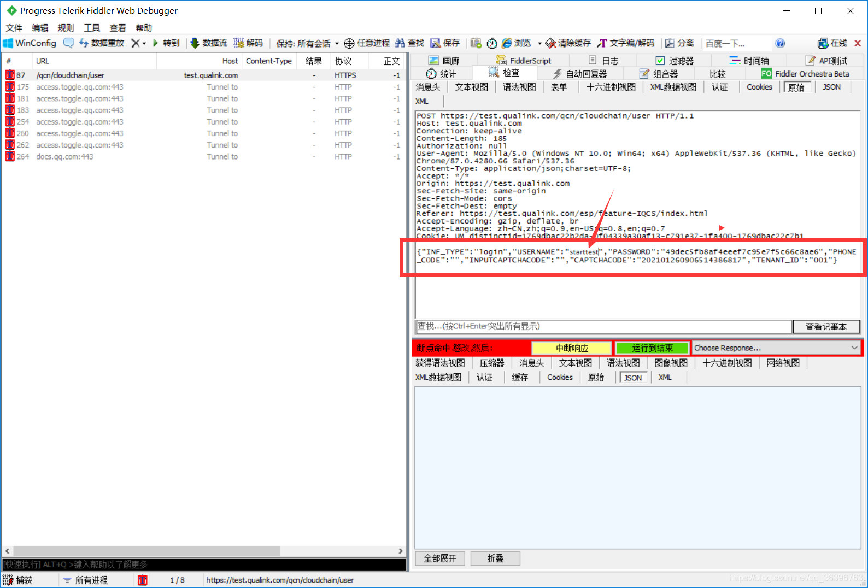Open the 规则 menu

pyautogui.click(x=66, y=28)
